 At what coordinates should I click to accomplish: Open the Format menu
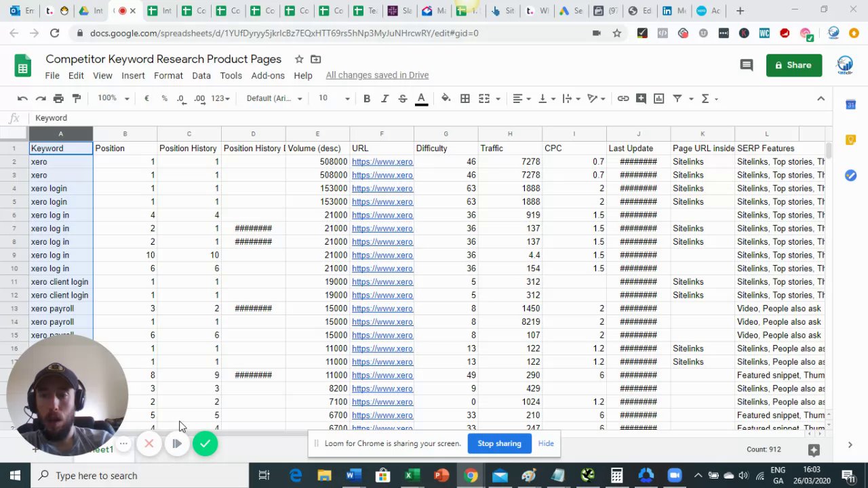pyautogui.click(x=168, y=75)
